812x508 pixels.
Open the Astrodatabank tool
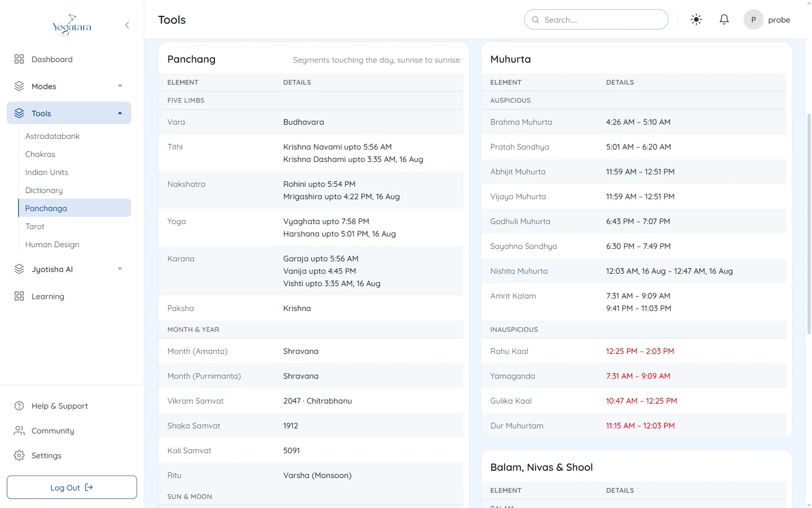point(52,136)
